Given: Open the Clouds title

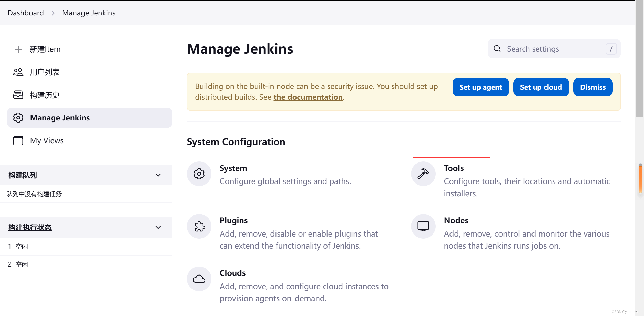Looking at the screenshot, I should (232, 273).
